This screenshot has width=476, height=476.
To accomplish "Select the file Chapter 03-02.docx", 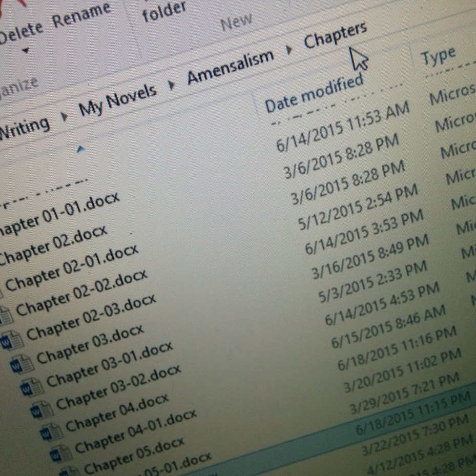I will (x=118, y=387).
